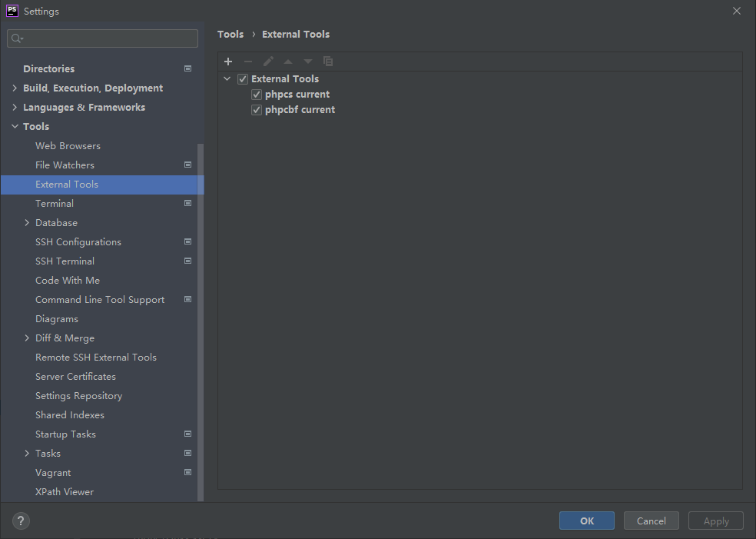This screenshot has width=756, height=539.
Task: Click the Remove (minus) toolbar icon
Action: tap(248, 62)
